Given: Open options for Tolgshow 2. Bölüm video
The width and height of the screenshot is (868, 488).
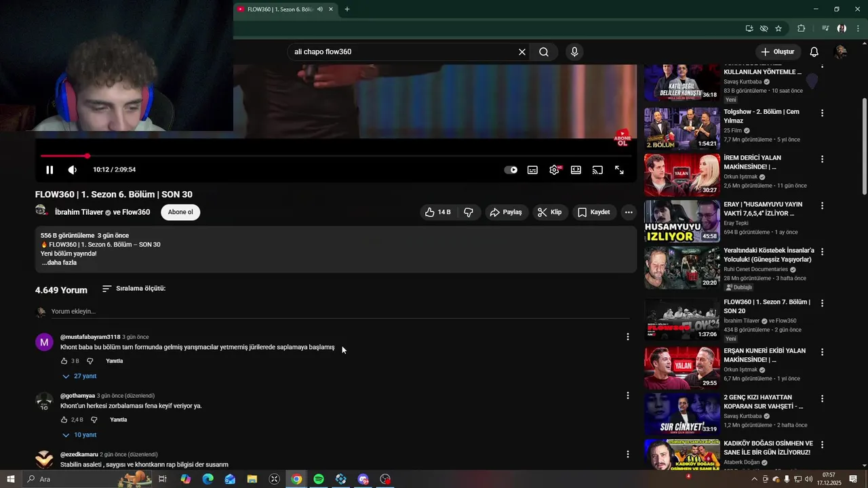Looking at the screenshot, I should [822, 113].
